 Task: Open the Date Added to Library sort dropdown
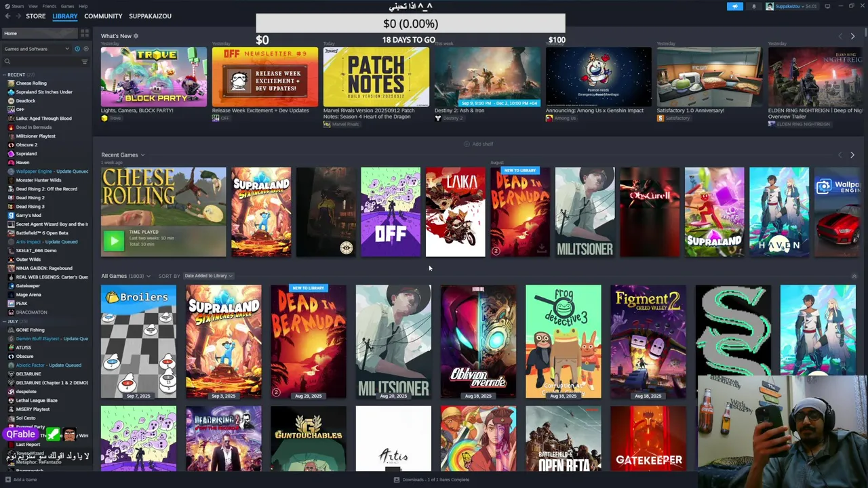click(208, 276)
